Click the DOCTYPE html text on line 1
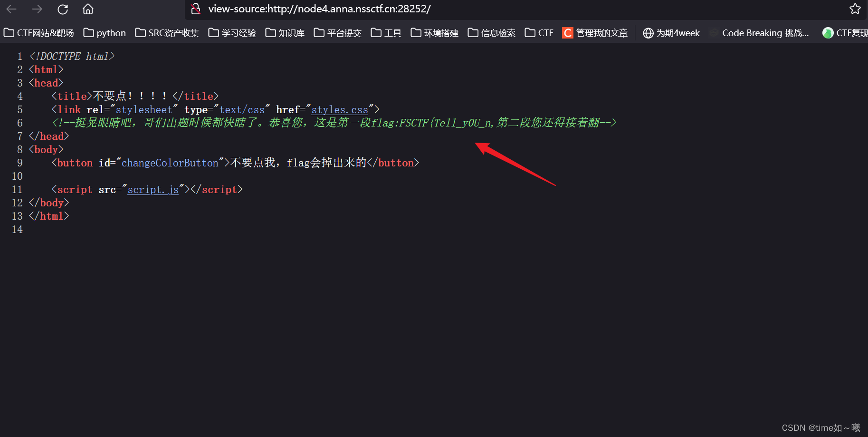 coord(72,57)
